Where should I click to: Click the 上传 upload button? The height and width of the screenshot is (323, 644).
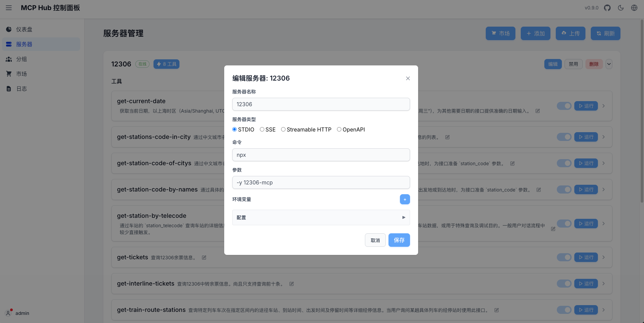pos(570,33)
